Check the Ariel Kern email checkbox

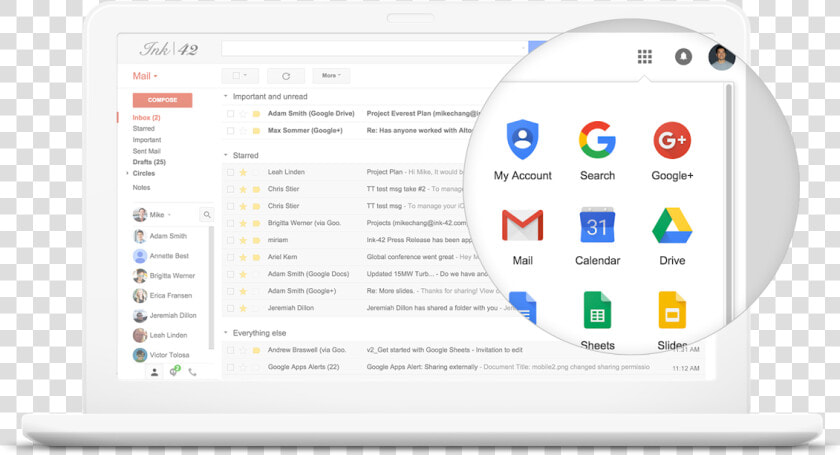click(230, 257)
